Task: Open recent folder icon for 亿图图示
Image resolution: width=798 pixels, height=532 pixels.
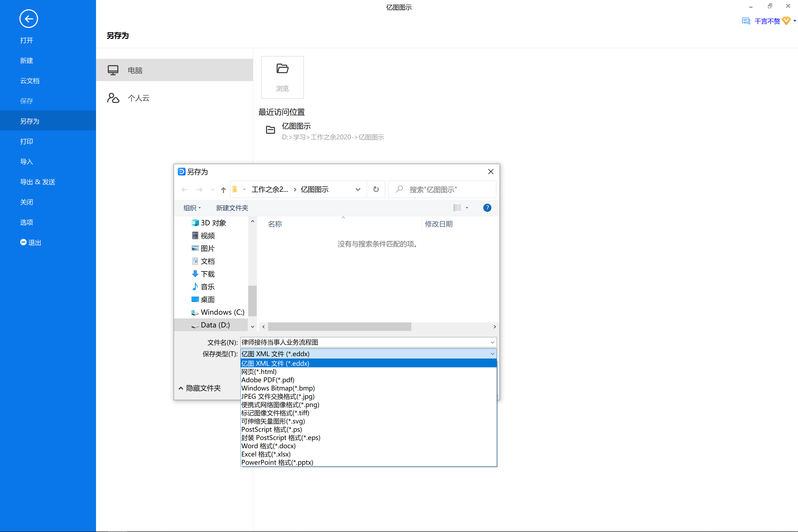Action: coord(271,130)
